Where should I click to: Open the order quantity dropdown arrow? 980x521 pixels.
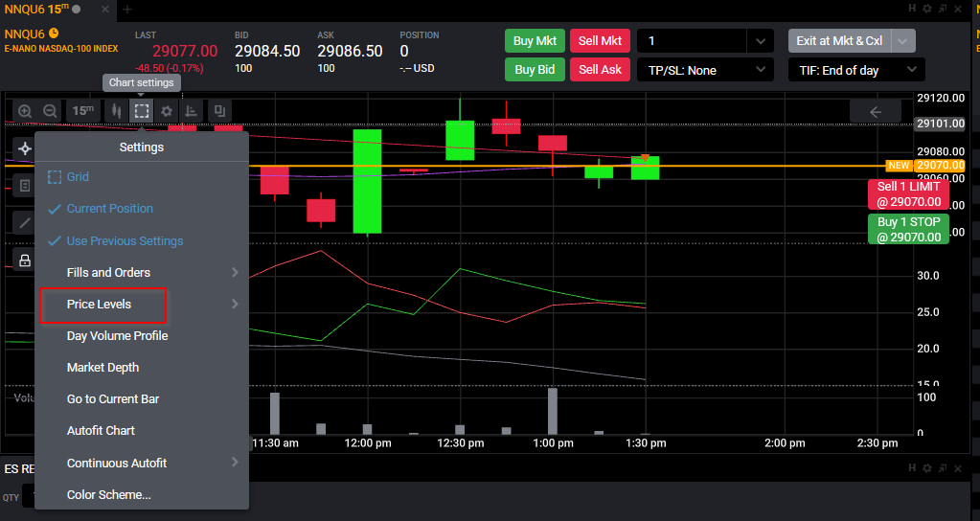[x=760, y=40]
